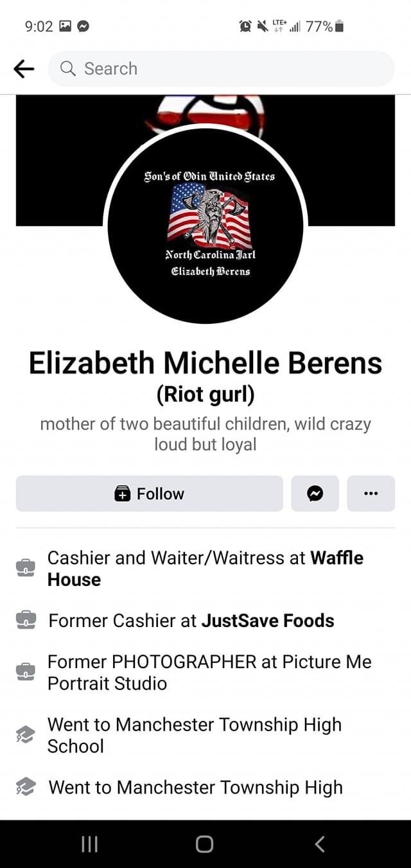Tap the briefcase icon beside JustSave Foods
The height and width of the screenshot is (868, 411).
[26, 620]
